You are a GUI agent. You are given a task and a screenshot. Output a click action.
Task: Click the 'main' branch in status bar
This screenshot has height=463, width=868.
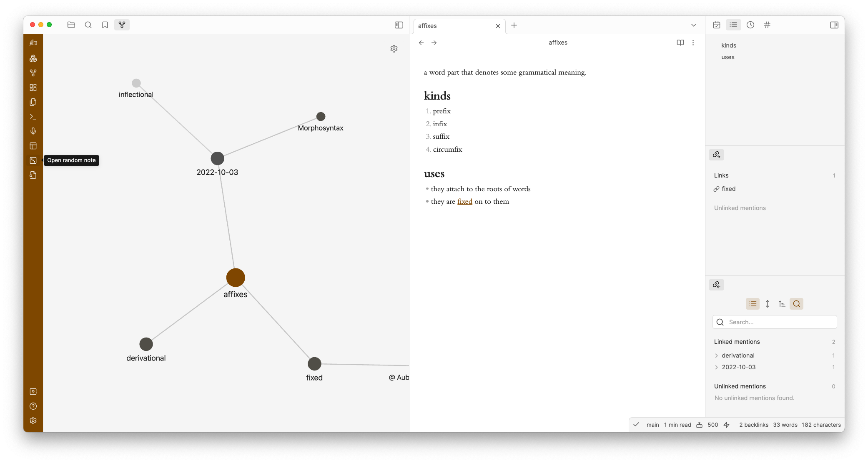[652, 425]
